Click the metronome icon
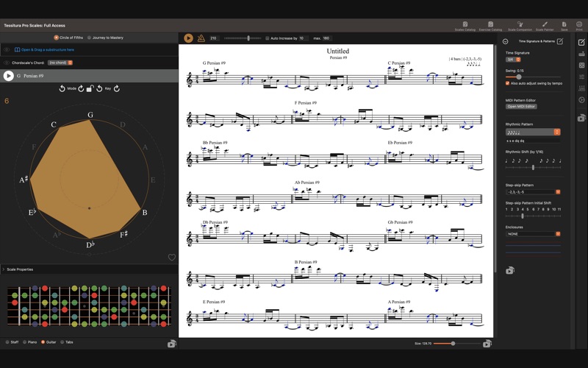The image size is (588, 368). pyautogui.click(x=201, y=38)
